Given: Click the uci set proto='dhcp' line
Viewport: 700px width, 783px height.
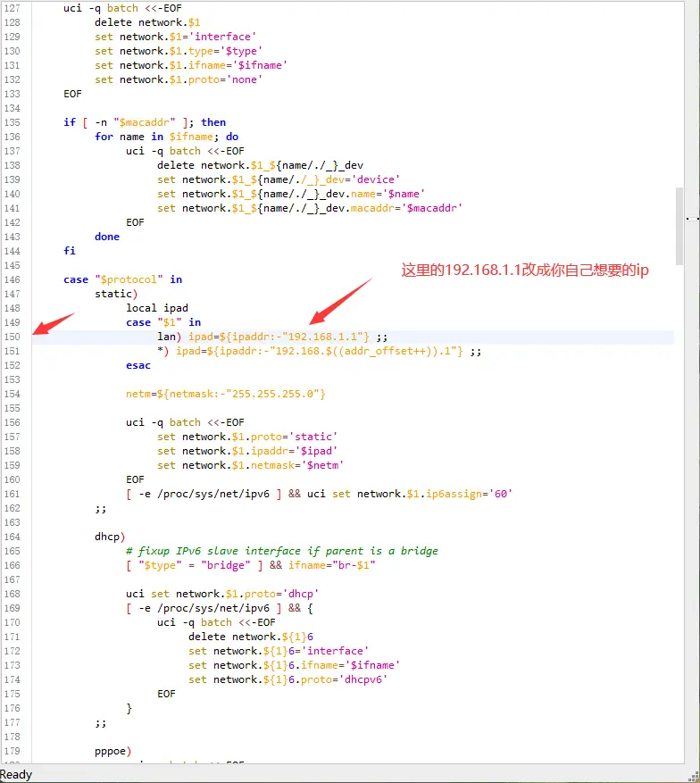Looking at the screenshot, I should point(222,595).
